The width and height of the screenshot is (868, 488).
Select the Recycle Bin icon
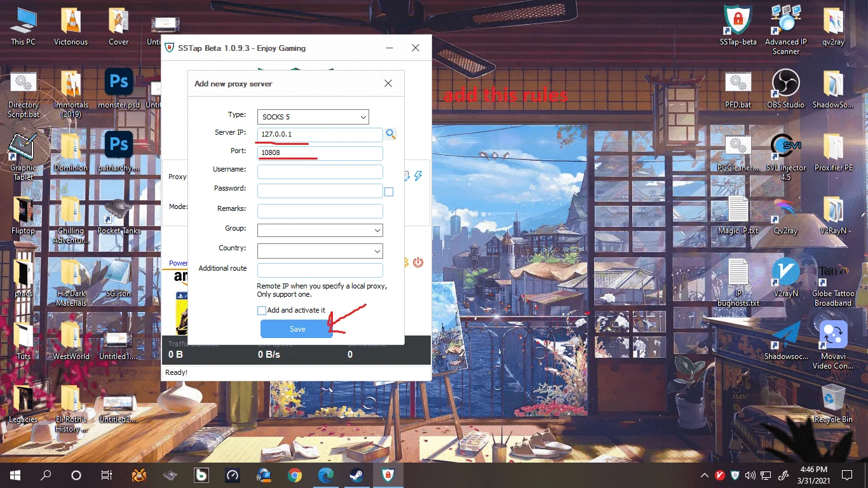point(832,403)
